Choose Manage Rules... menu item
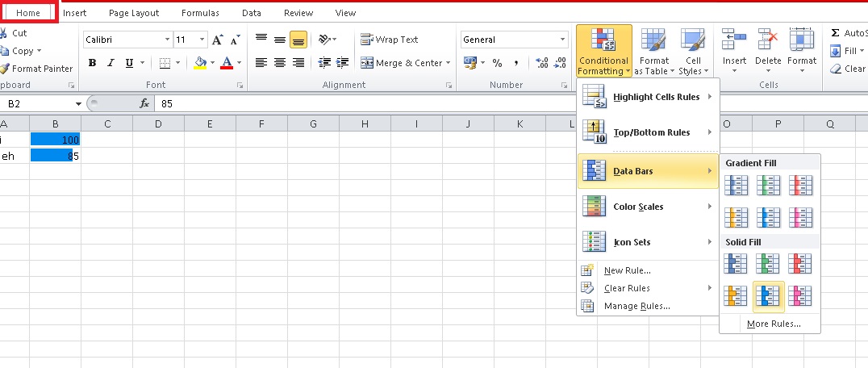 point(648,306)
